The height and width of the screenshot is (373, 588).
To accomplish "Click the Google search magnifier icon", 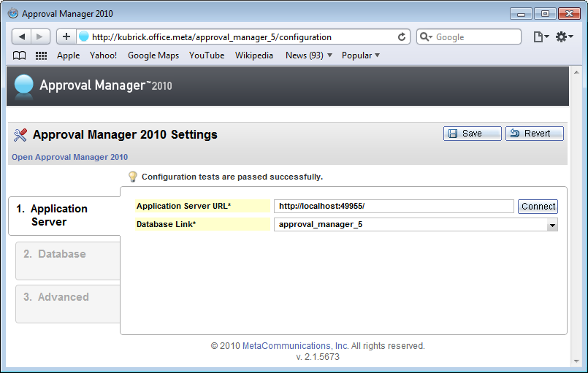I will point(426,36).
